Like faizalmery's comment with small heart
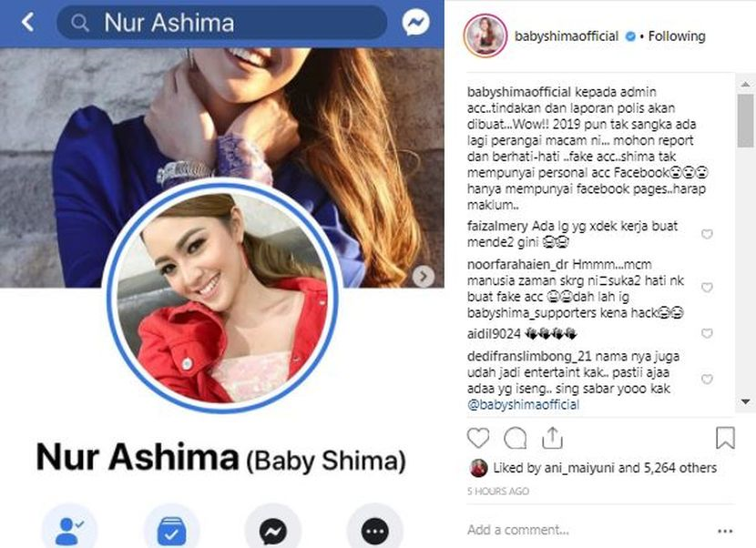Screen dimensions: 756x548 point(707,234)
